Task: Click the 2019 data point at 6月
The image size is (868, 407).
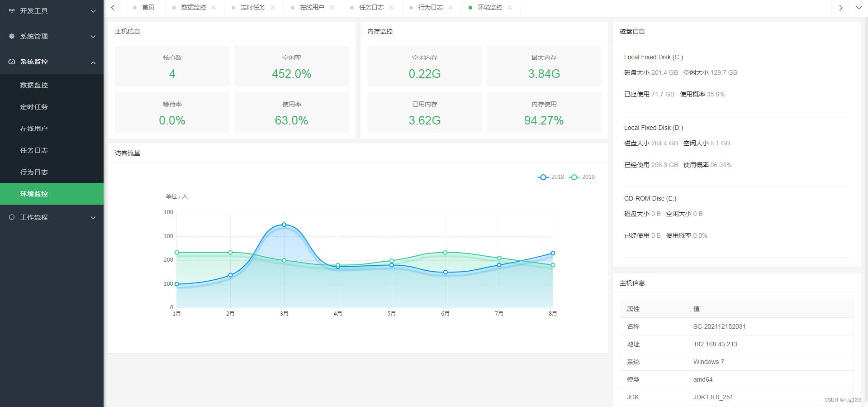Action: click(x=446, y=253)
